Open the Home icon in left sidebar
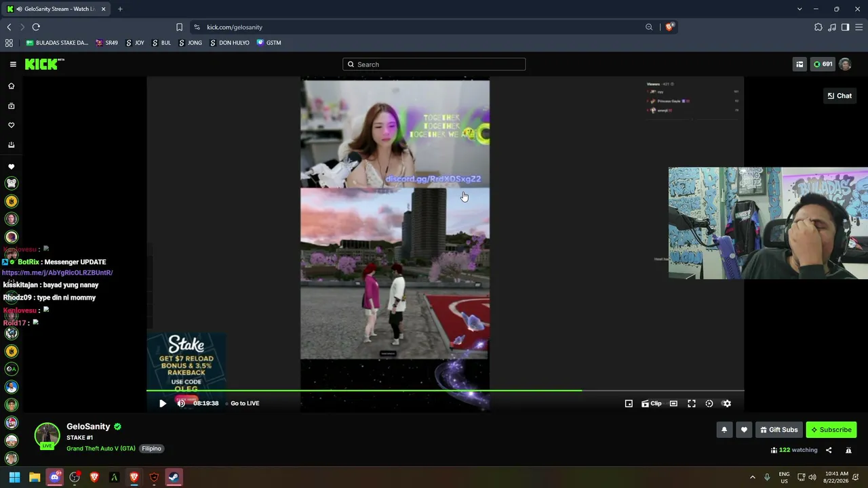868x488 pixels. pos(11,86)
